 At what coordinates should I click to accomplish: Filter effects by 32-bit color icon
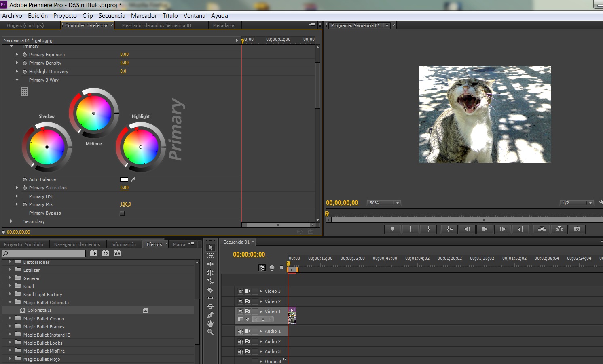click(x=106, y=254)
